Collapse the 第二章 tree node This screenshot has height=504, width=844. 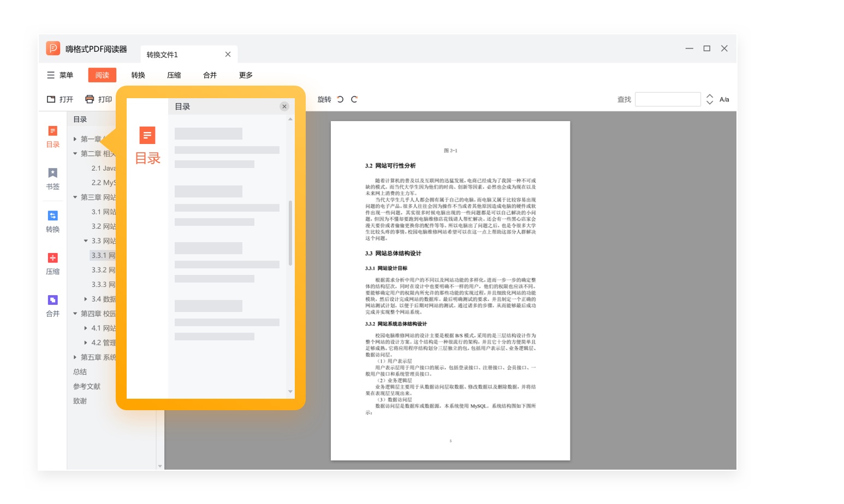coord(75,154)
